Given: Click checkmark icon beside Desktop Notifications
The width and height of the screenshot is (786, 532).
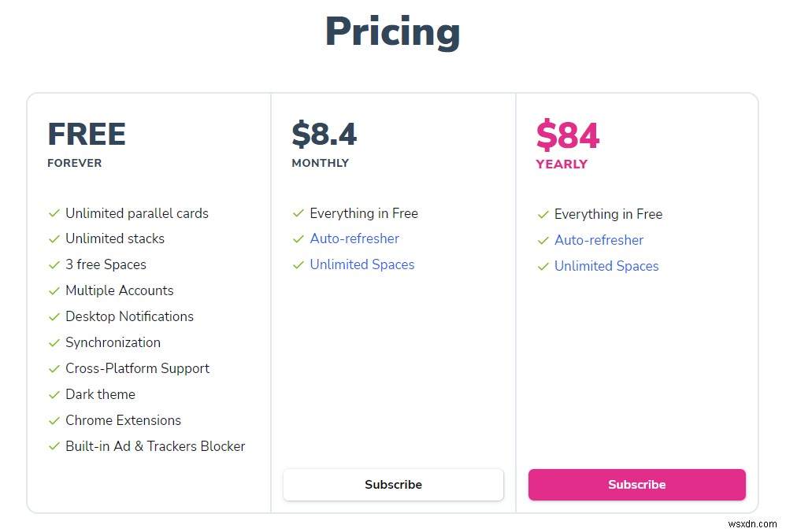Looking at the screenshot, I should 54,316.
